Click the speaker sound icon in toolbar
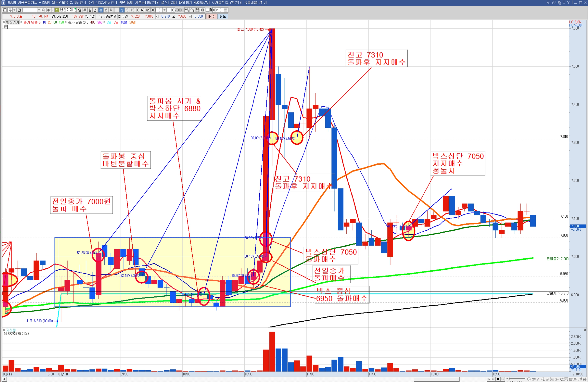Image resolution: width=588 pixels, height=382 pixels. 49,10
